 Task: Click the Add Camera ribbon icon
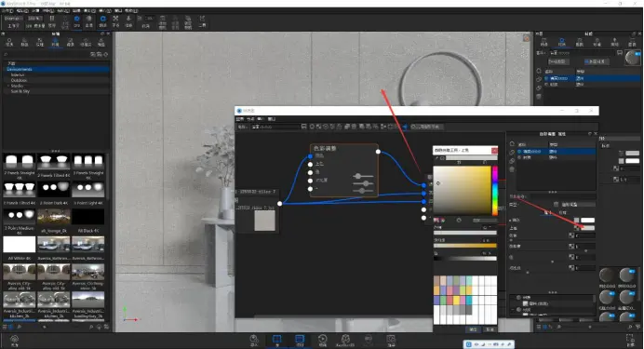tap(163, 21)
